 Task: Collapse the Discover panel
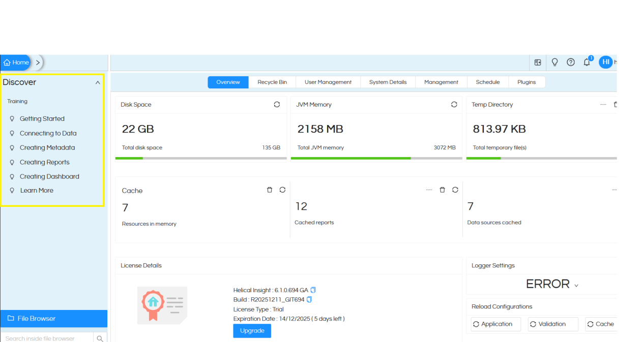pos(97,82)
